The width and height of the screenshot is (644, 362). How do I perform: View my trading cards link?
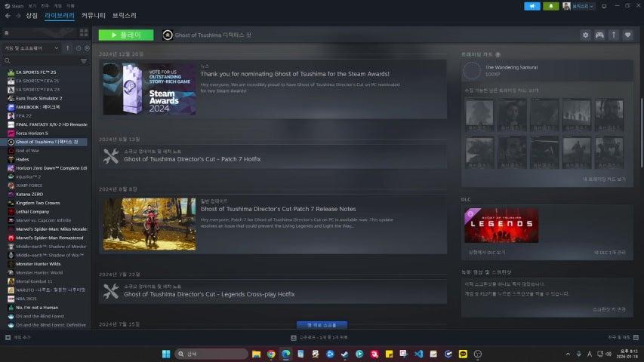[x=604, y=179]
